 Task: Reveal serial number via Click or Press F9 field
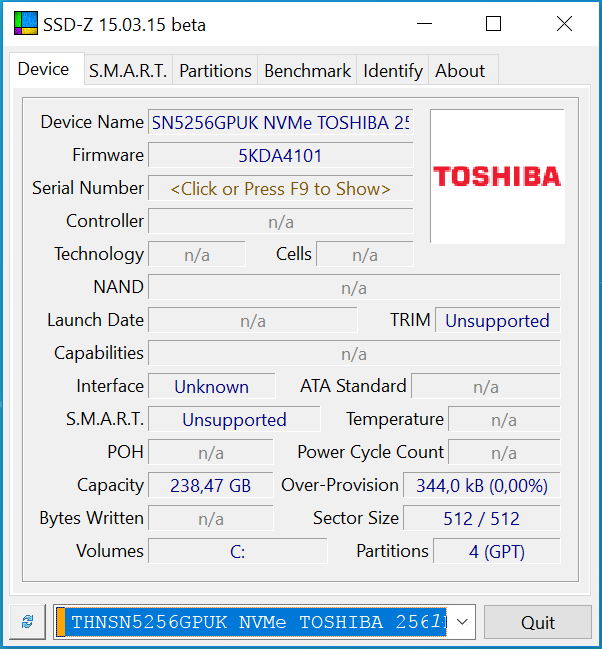(280, 189)
